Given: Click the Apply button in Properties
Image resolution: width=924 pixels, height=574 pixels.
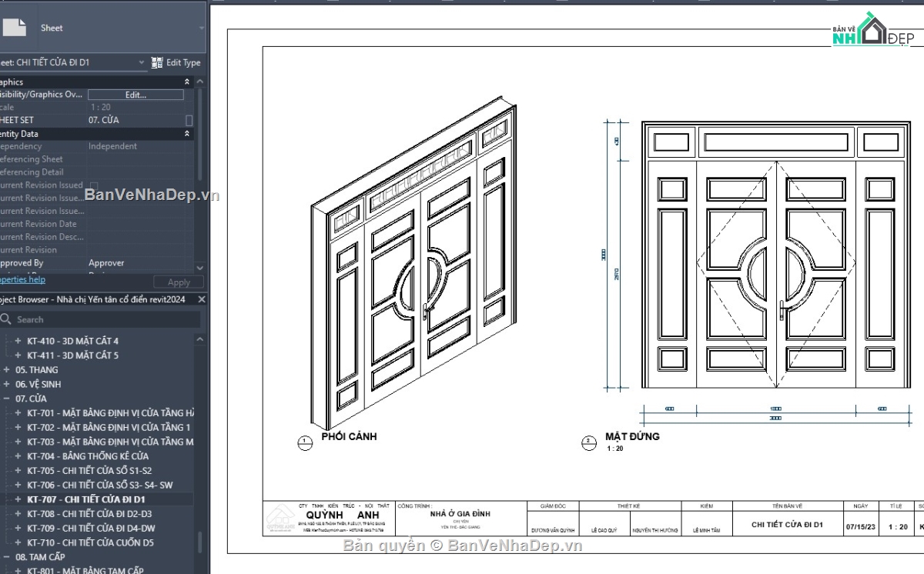Looking at the screenshot, I should pyautogui.click(x=179, y=282).
